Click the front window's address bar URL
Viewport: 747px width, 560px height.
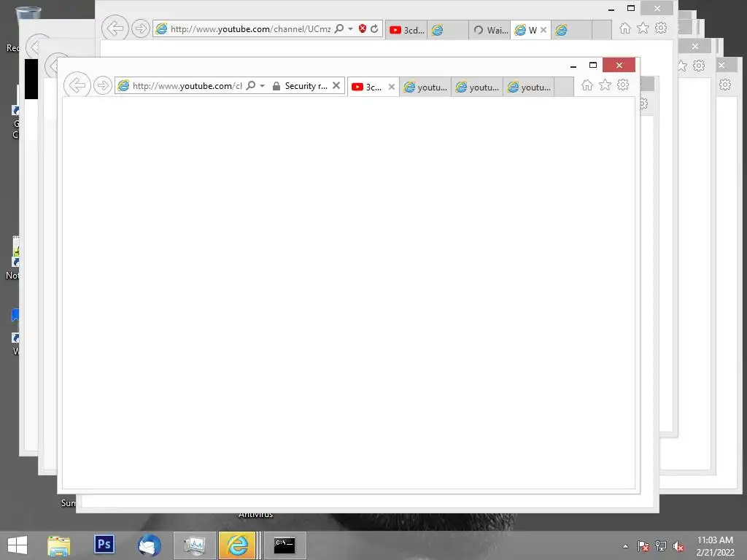coord(187,86)
